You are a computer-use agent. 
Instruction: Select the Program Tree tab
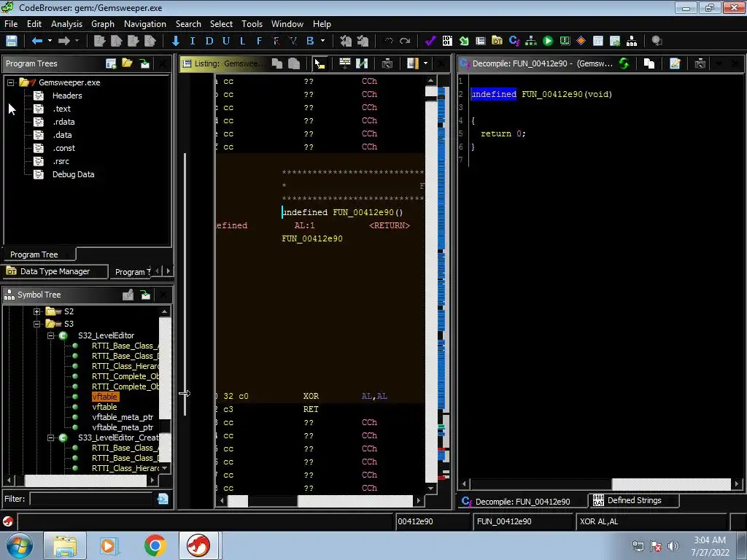[x=39, y=254]
